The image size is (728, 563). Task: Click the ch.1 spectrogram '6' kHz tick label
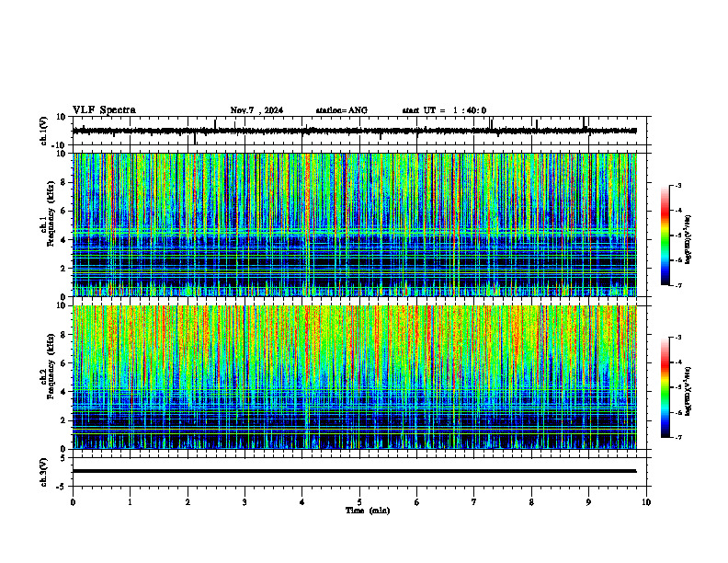click(63, 212)
